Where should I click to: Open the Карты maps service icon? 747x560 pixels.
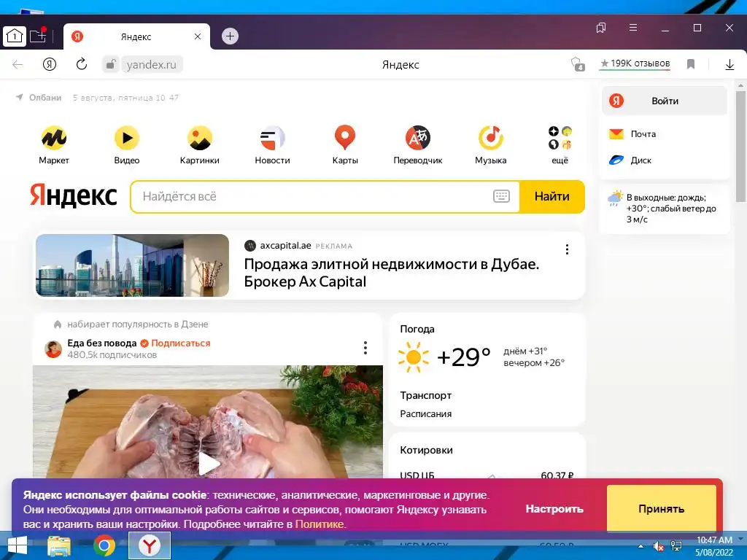(345, 138)
